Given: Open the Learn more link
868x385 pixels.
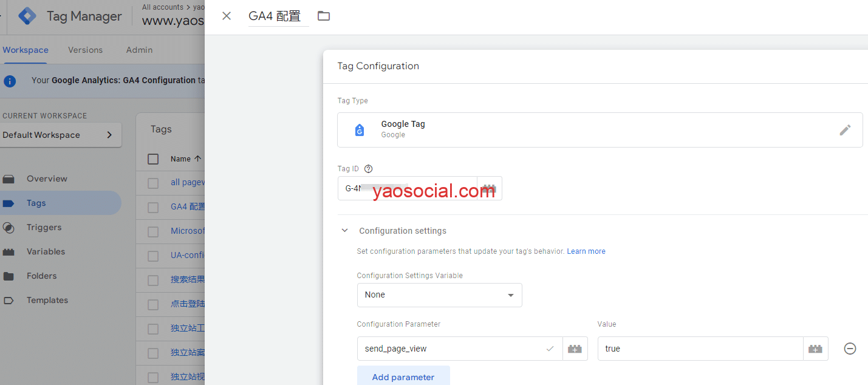Looking at the screenshot, I should [x=586, y=251].
